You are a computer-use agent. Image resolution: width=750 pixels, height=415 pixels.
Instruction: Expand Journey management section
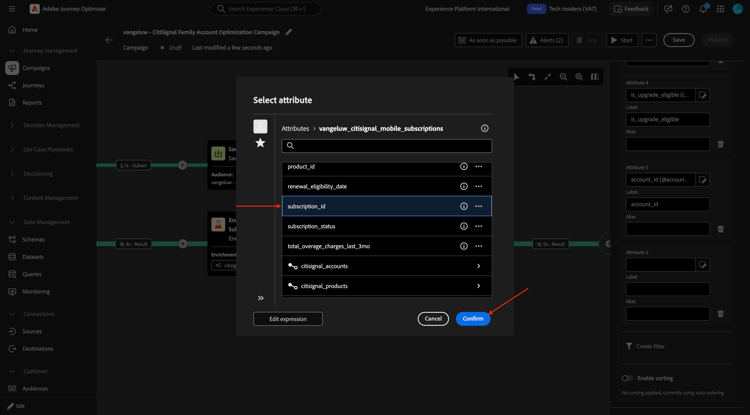(48, 51)
